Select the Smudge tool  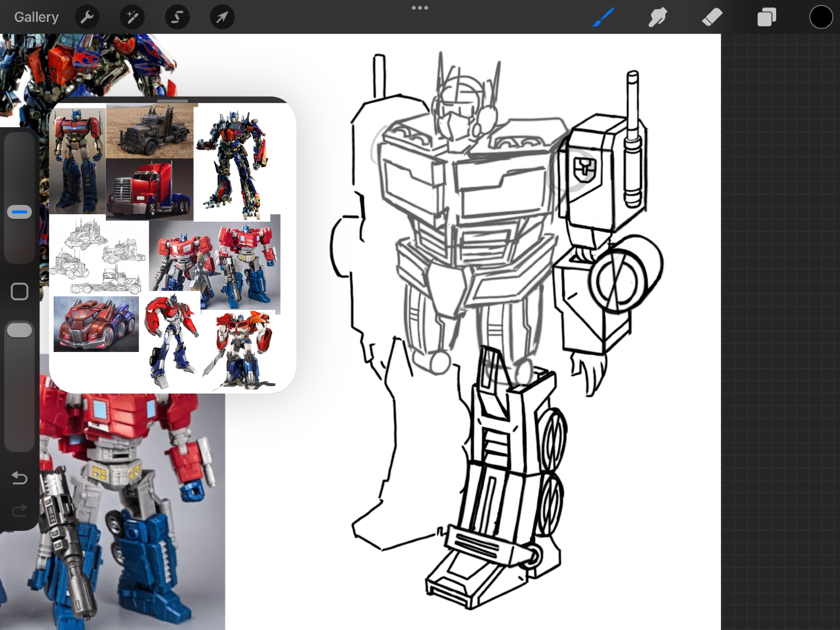658,17
